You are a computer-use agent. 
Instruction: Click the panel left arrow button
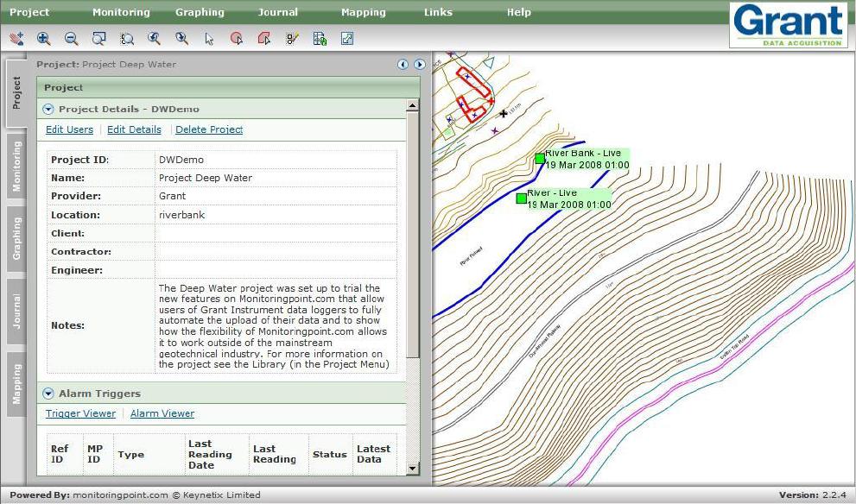403,65
